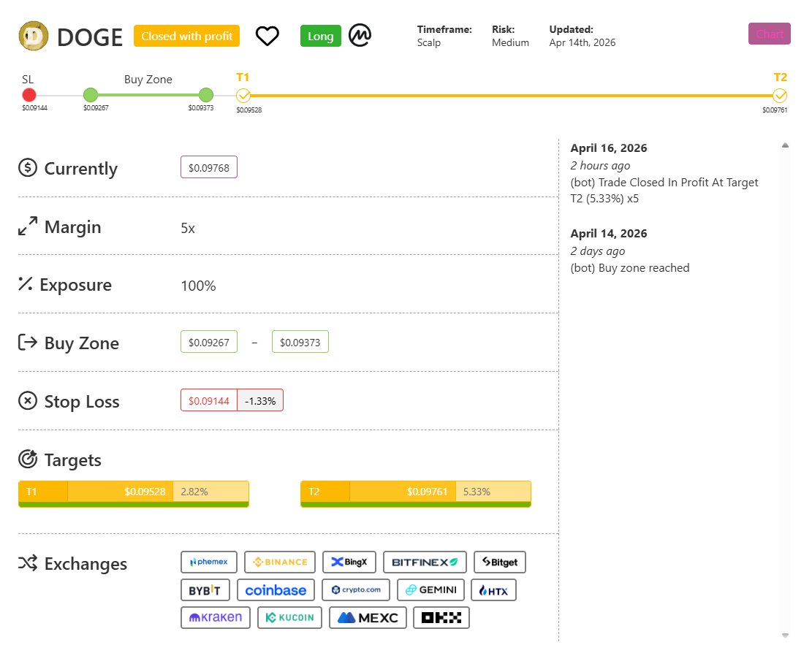Click the updates panel scroll down arrow
Viewport: 812px width, 664px height.
(785, 636)
